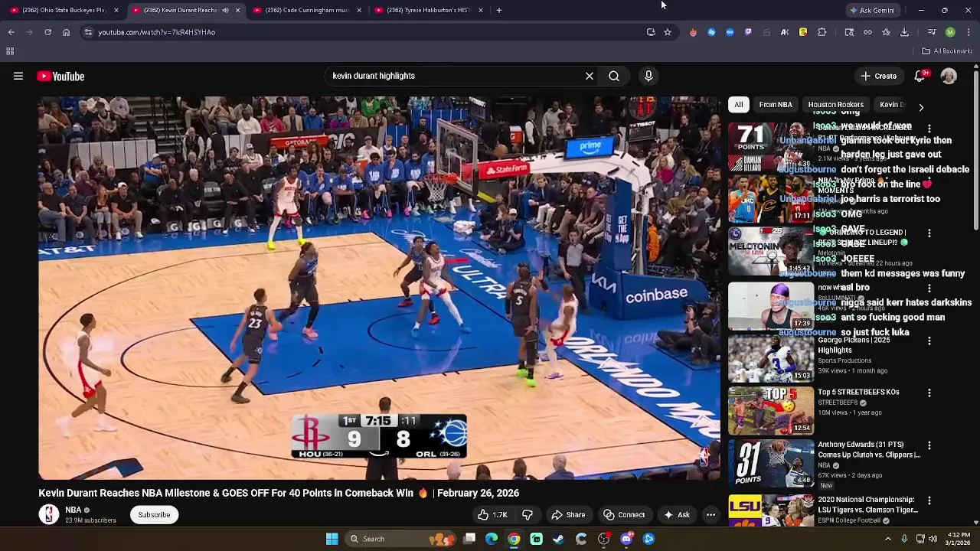980x551 pixels.
Task: Like the video with thumbs up
Action: [492, 515]
